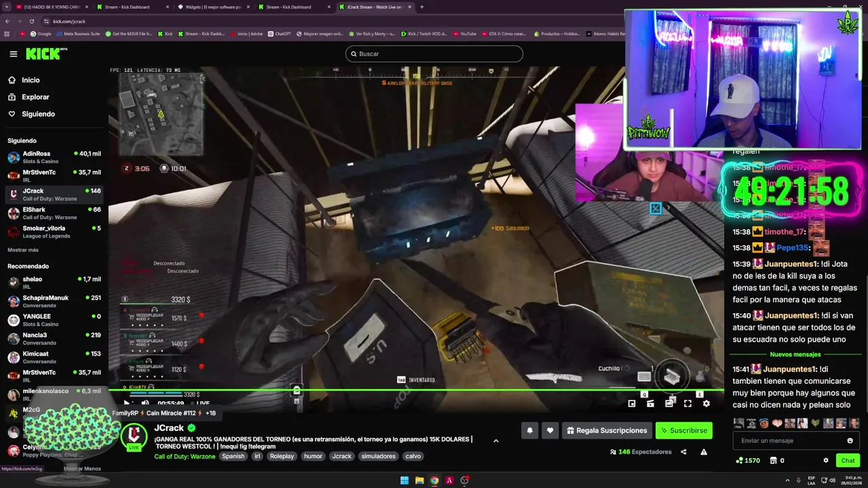Open the YouTube bookmark
This screenshot has height=488, width=868.
[x=465, y=33]
